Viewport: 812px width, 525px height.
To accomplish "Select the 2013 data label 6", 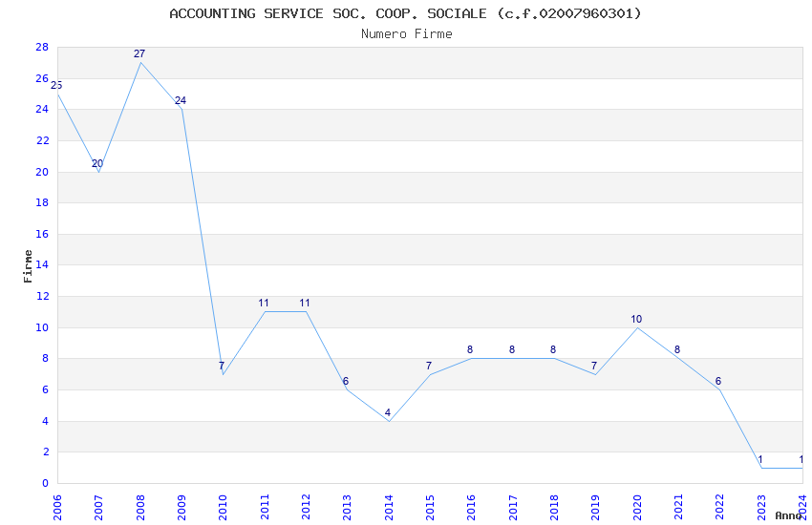I will (346, 381).
